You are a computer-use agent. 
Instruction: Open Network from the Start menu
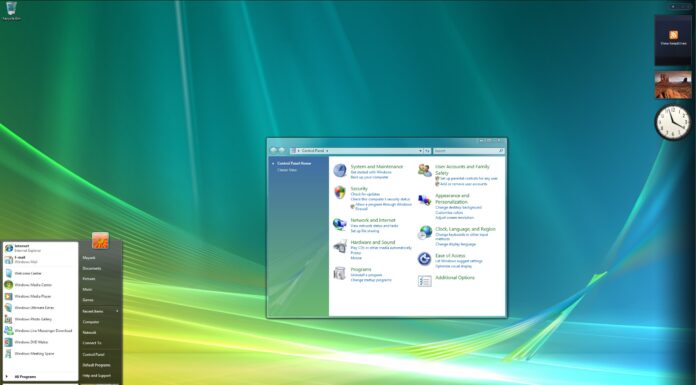[x=89, y=333]
